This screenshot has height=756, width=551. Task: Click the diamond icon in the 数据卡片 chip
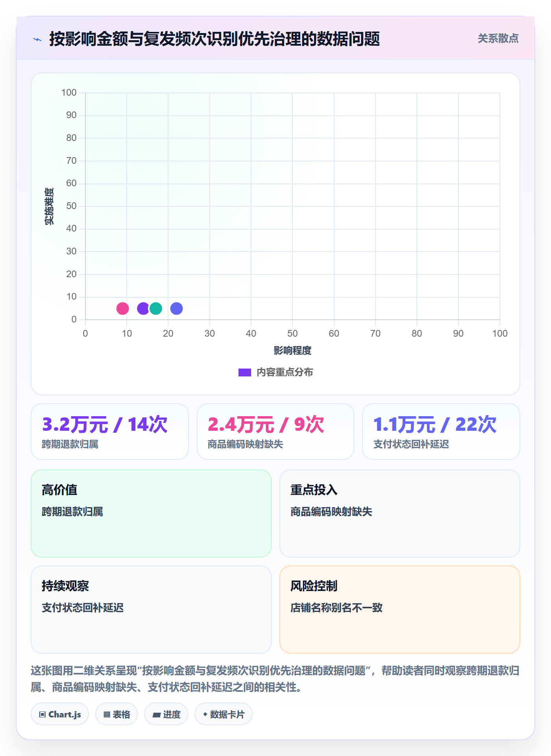[x=205, y=714]
